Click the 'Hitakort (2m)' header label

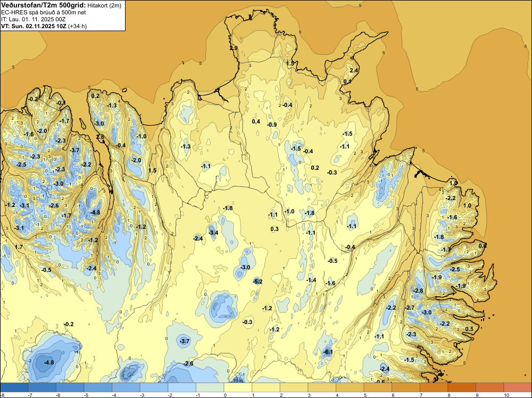point(104,5)
